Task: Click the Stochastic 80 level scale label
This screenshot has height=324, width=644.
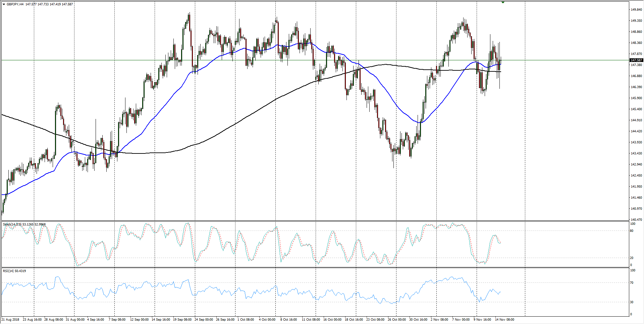Action: (632, 231)
